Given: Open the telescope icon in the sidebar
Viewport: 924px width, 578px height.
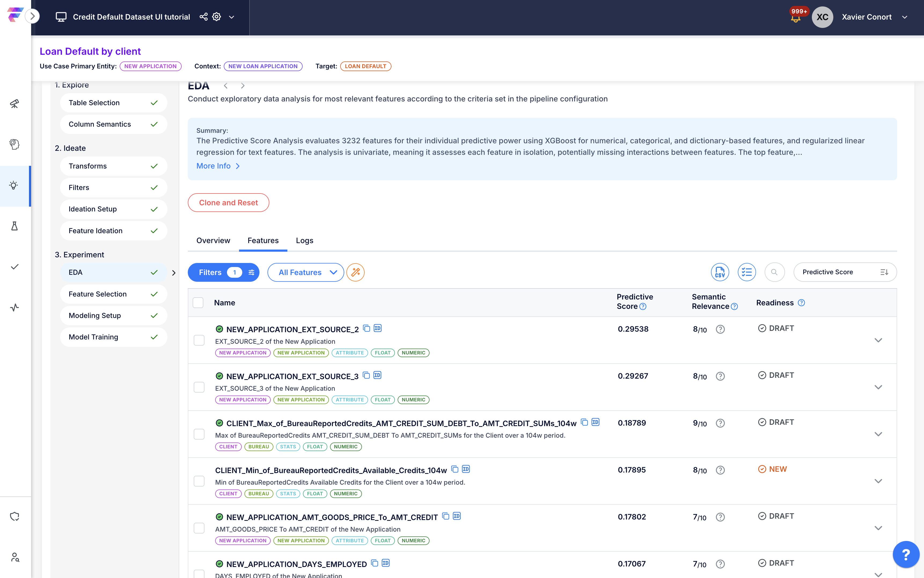Looking at the screenshot, I should [14, 104].
